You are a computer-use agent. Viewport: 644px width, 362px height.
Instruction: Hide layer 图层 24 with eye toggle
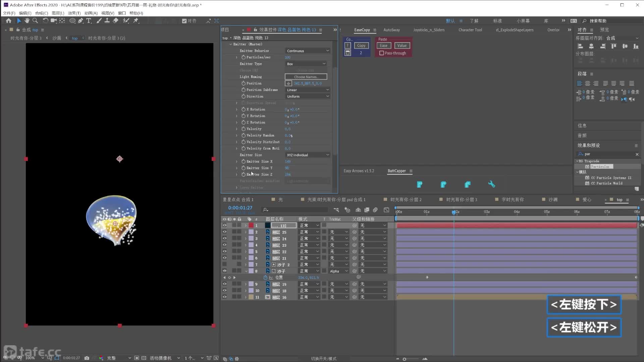224,238
